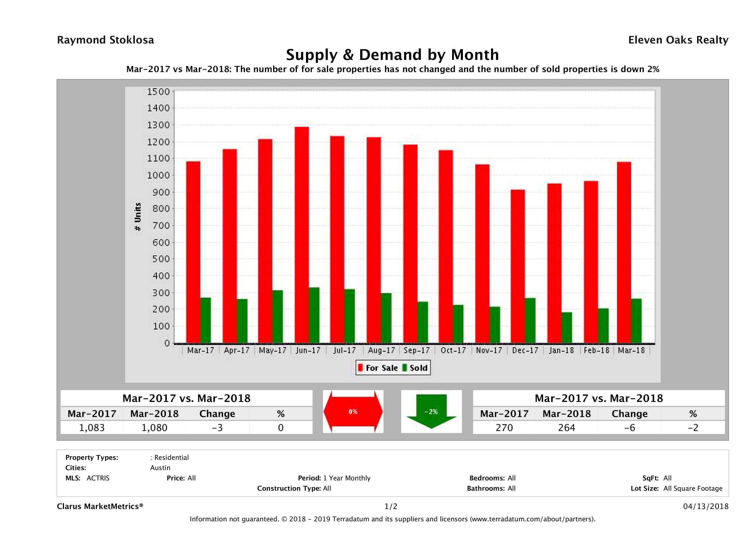Click the terradatum.com partners URL text
This screenshot has width=738, height=560.
click(x=532, y=519)
